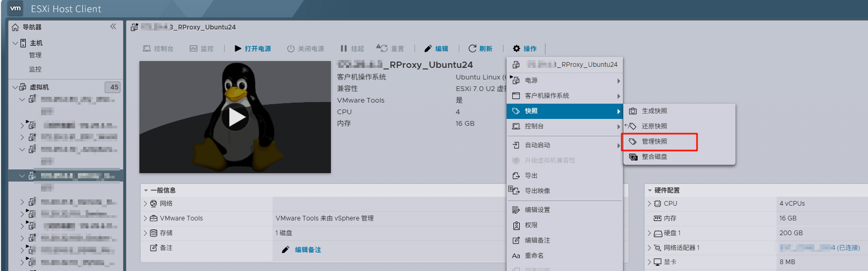This screenshot has height=271, width=868.
Task: Click the 关闭电源 power off button
Action: (x=305, y=48)
